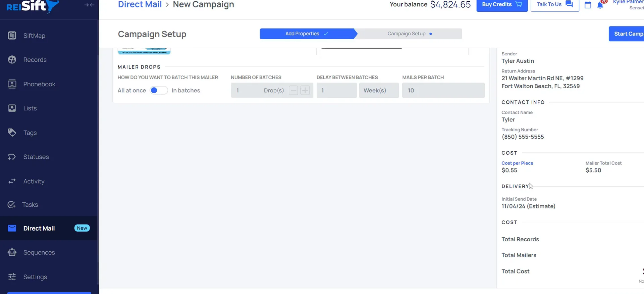
Task: Click the Settings sliders icon
Action: (x=12, y=277)
